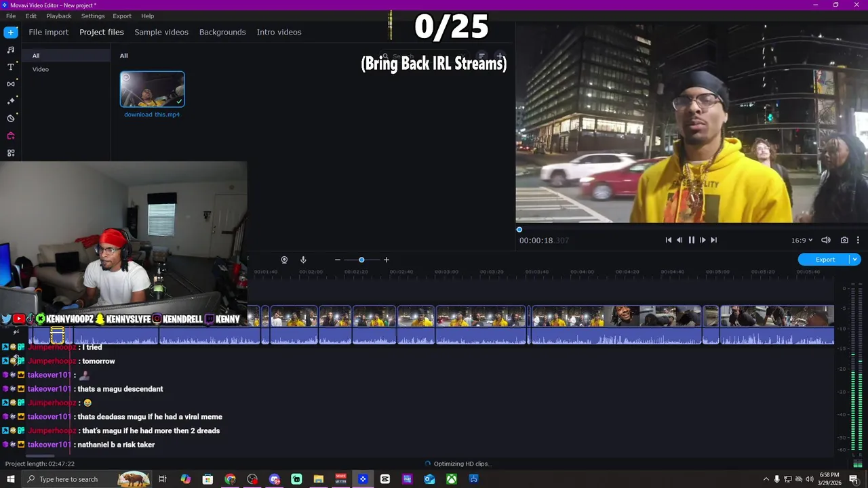Screen dimensions: 868x488
Task: Open the Stickers sidebar tab
Action: pos(11,119)
